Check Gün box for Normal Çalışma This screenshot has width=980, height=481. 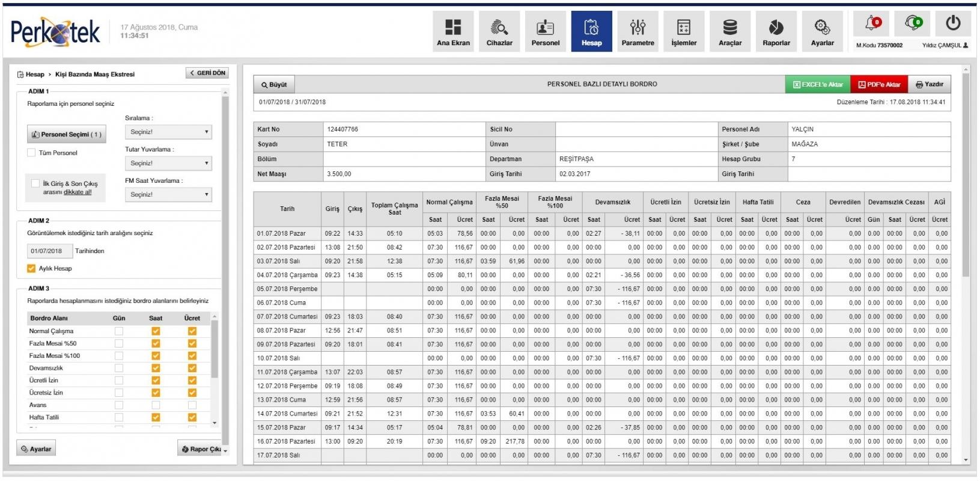pos(119,331)
